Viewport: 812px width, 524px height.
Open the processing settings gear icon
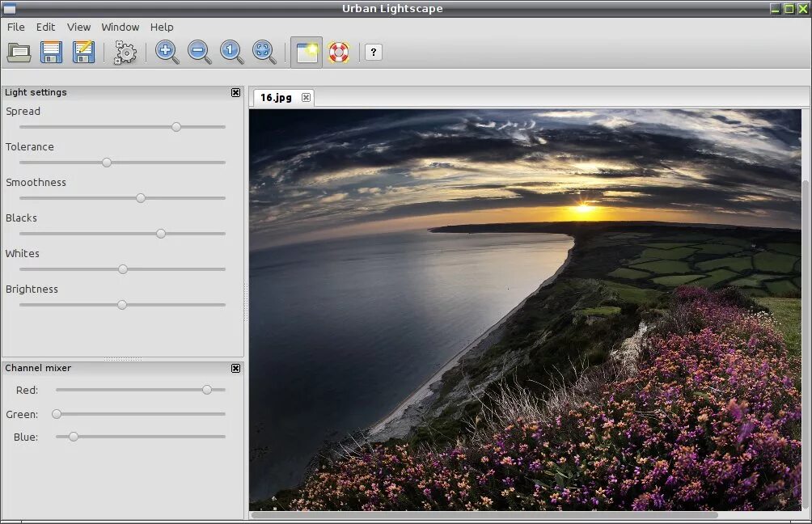point(125,52)
